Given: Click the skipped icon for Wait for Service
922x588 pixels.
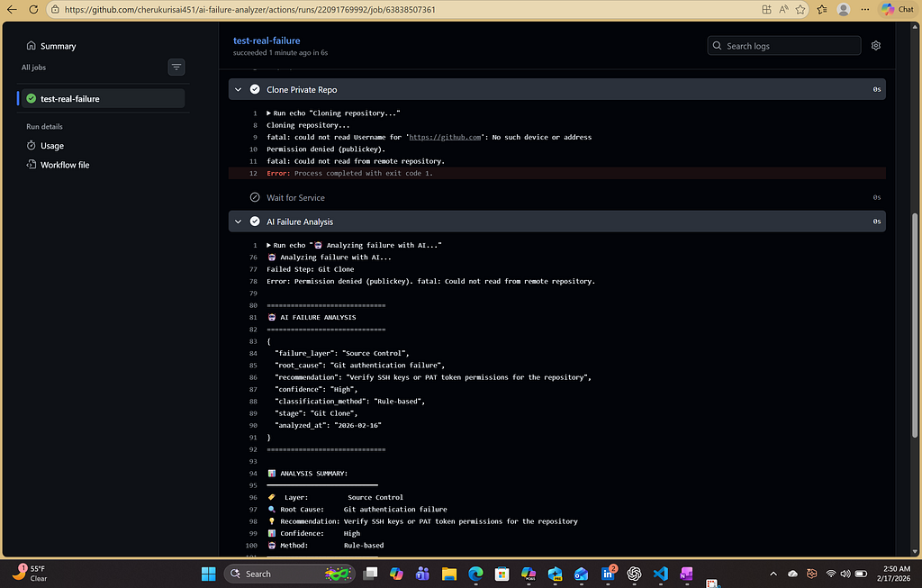Looking at the screenshot, I should click(255, 197).
